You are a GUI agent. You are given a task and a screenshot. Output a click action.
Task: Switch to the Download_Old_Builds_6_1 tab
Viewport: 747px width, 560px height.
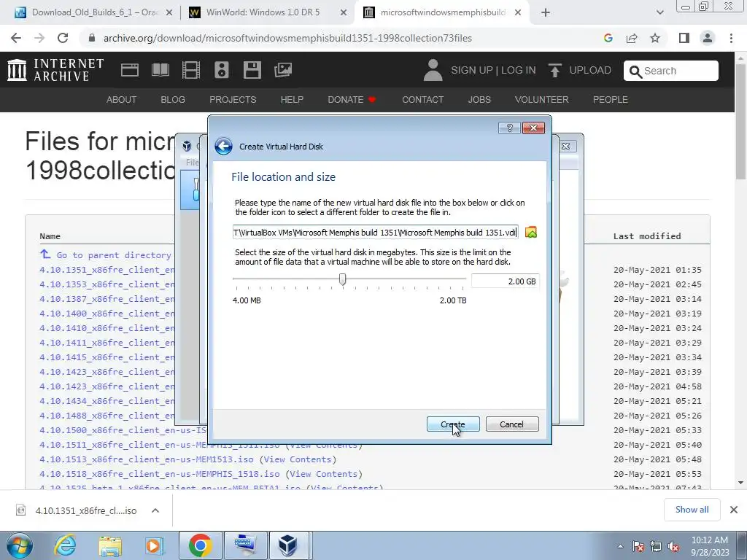pos(94,12)
